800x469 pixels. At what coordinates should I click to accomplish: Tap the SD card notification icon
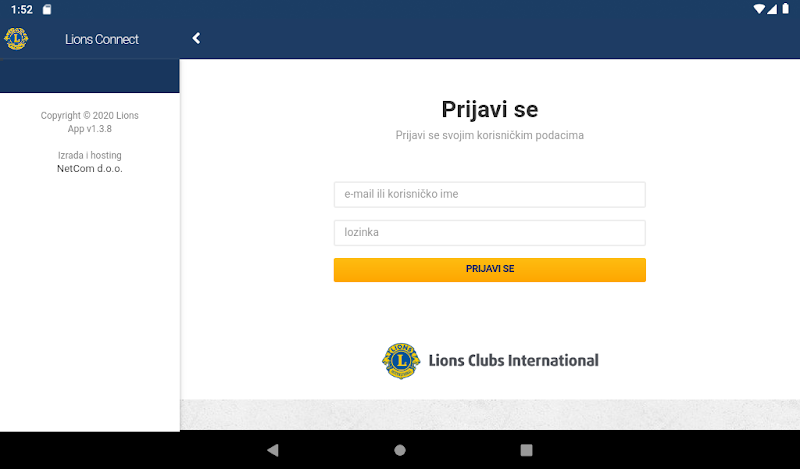pos(46,9)
